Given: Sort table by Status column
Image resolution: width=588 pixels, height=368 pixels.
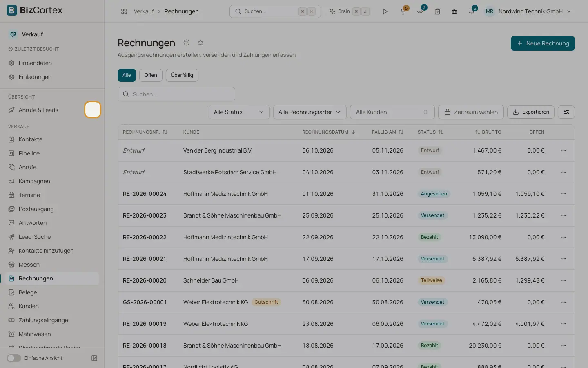Looking at the screenshot, I should coord(430,132).
